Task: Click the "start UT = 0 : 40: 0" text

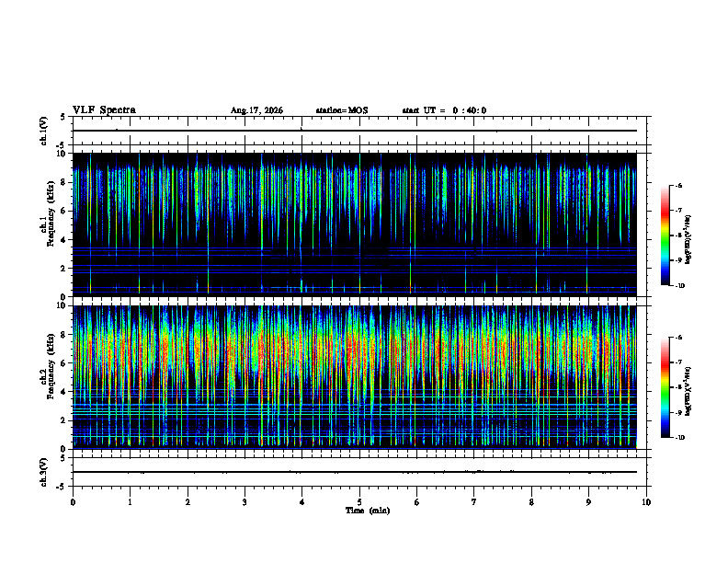Action: tap(444, 110)
